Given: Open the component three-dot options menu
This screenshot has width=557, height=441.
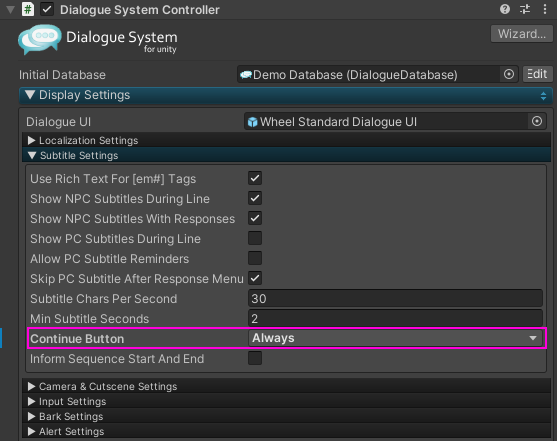Looking at the screenshot, I should [x=545, y=9].
